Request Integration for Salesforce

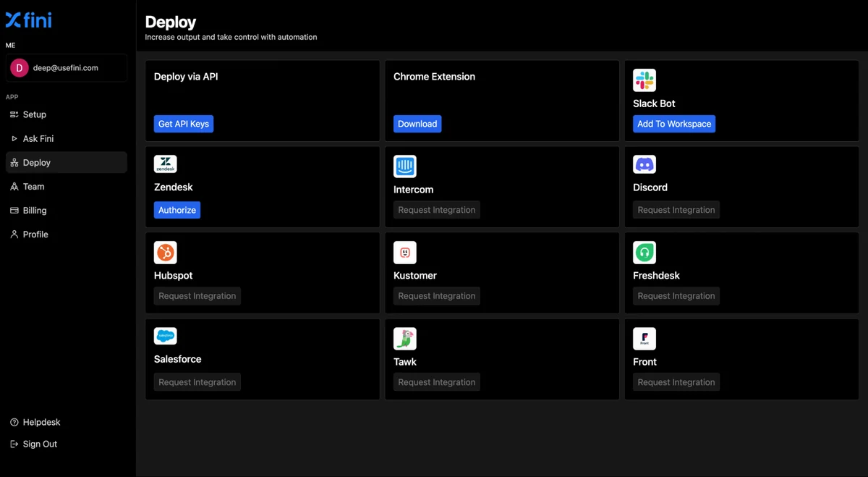197,382
